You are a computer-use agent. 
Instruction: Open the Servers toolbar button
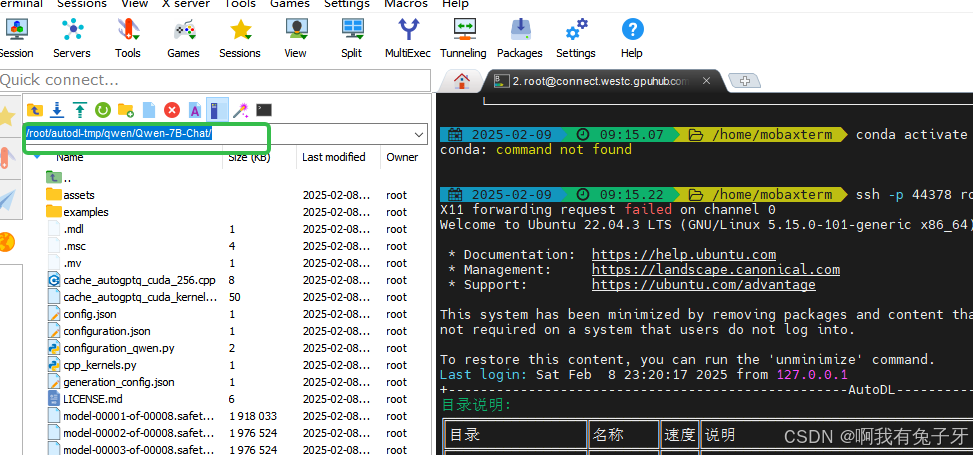[71, 37]
